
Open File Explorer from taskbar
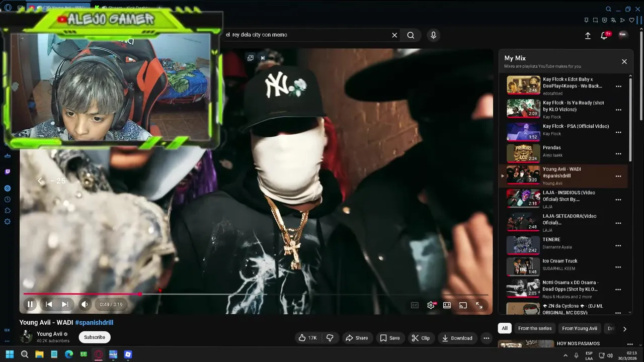point(39,354)
